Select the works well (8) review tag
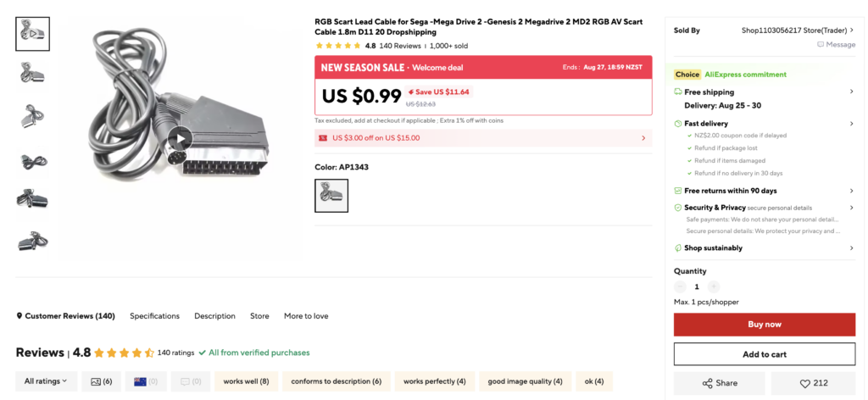This screenshot has width=868, height=400. click(x=247, y=381)
